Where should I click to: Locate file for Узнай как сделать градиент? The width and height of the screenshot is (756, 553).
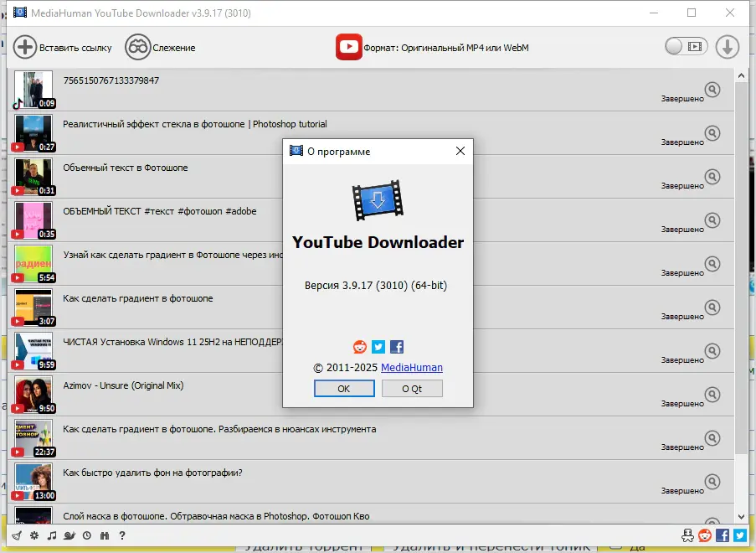(712, 264)
